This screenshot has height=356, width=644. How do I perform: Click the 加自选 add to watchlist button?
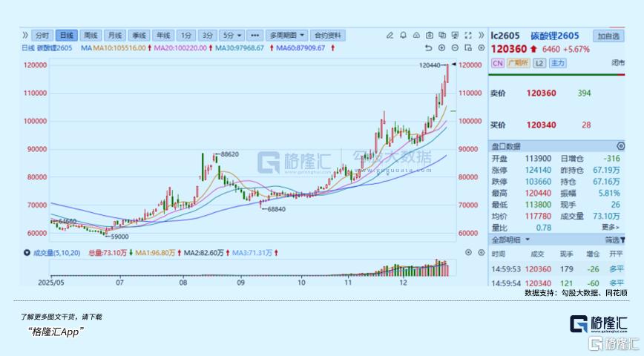(608, 36)
